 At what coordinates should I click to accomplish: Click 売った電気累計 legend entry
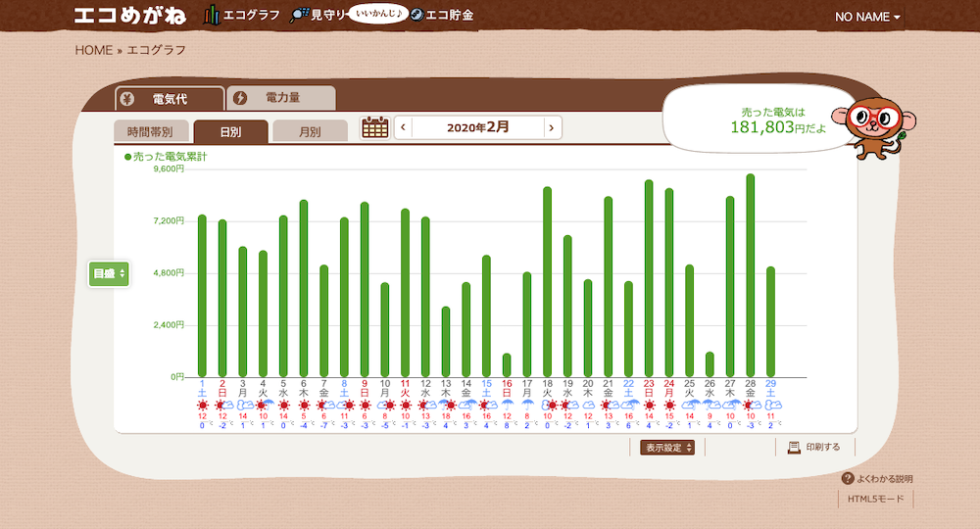(x=166, y=157)
